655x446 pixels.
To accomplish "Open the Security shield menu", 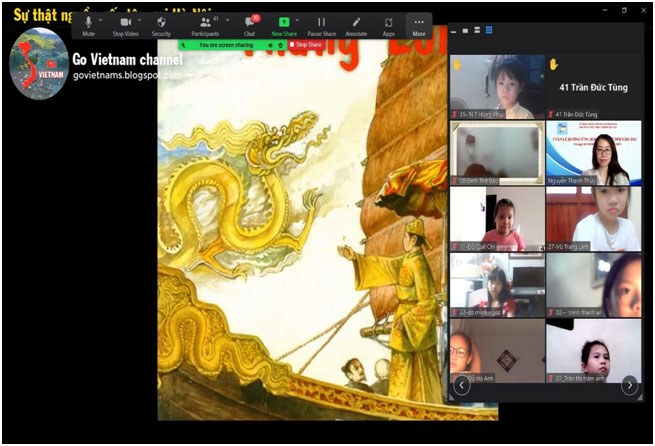I will click(161, 26).
